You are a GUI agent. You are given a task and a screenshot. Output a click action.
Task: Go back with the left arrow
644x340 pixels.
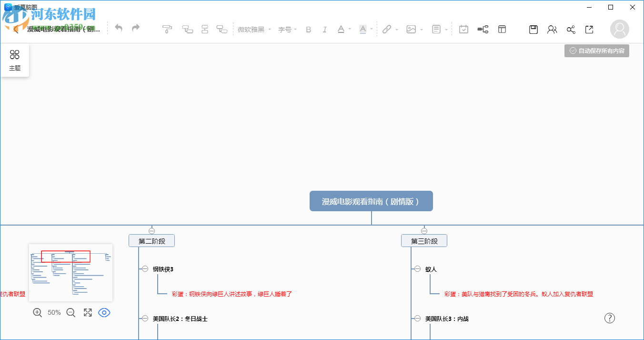(16, 30)
